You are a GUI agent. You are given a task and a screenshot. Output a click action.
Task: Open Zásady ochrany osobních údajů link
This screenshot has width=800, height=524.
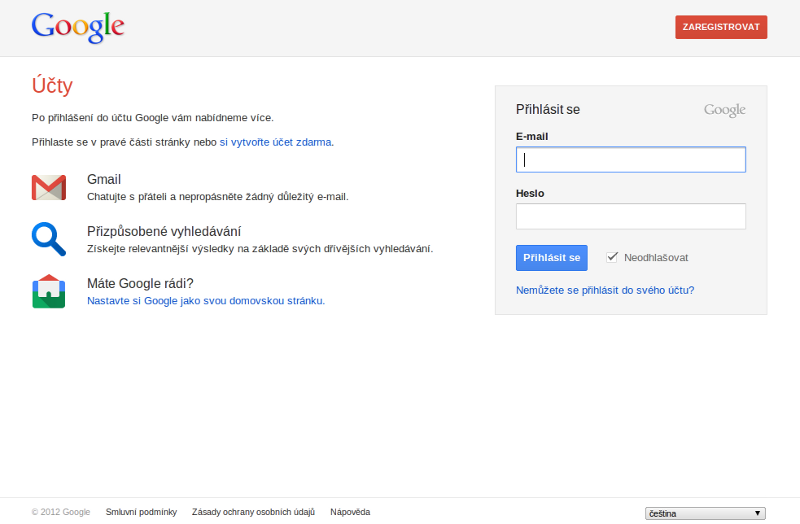pos(254,512)
